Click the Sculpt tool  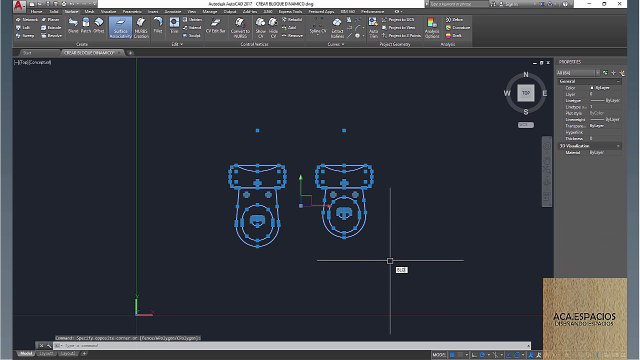click(x=192, y=36)
